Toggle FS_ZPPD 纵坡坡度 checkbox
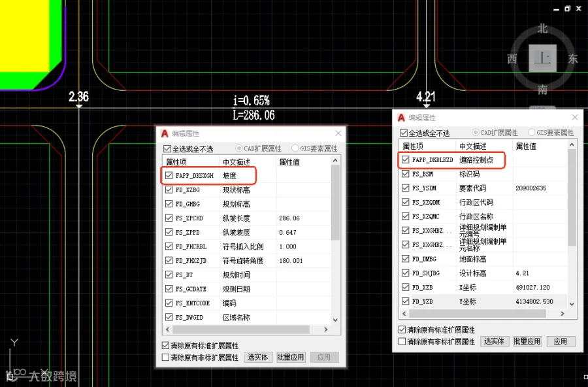 pyautogui.click(x=169, y=232)
